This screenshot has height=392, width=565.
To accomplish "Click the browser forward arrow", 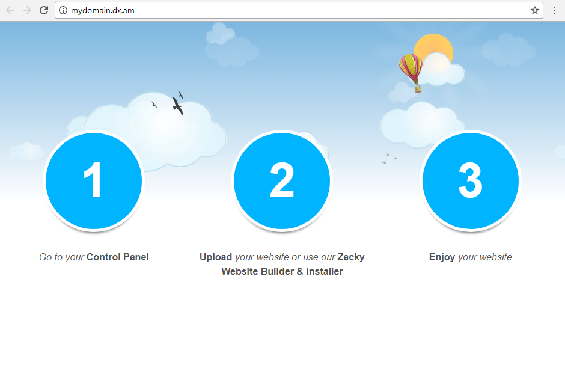I will coord(27,10).
